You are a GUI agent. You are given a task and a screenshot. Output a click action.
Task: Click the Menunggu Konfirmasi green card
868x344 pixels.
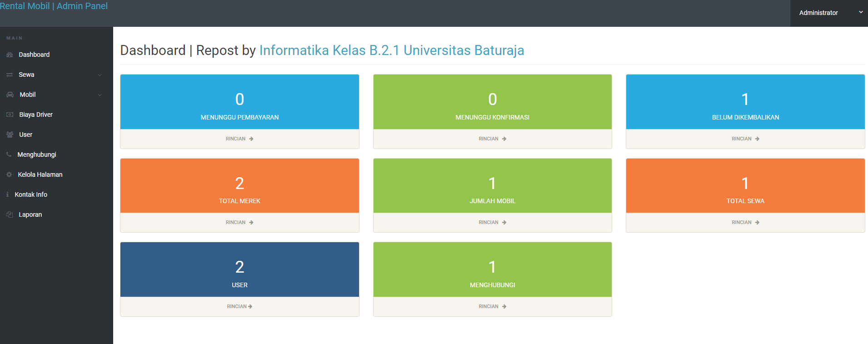point(493,102)
